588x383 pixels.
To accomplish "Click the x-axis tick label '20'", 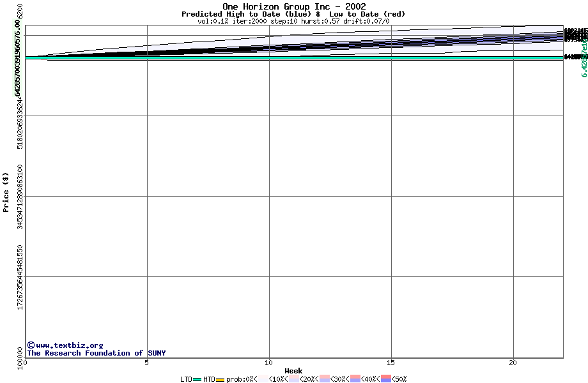I will (x=513, y=363).
